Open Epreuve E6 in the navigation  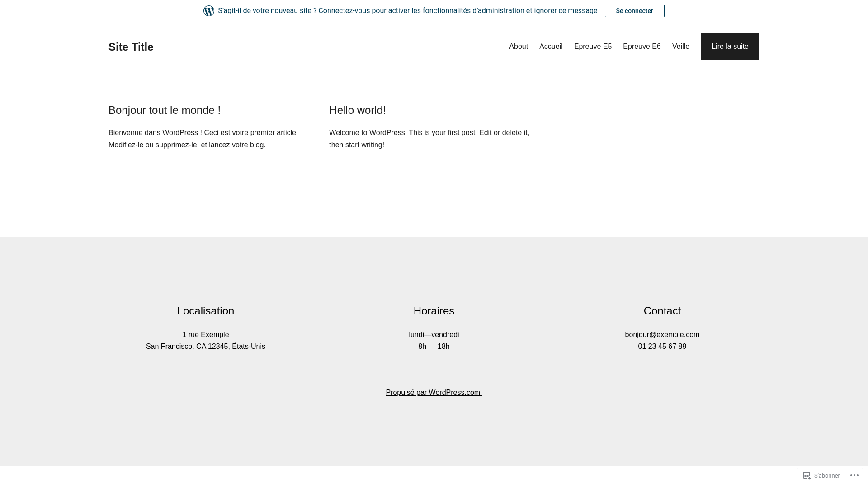tap(642, 47)
